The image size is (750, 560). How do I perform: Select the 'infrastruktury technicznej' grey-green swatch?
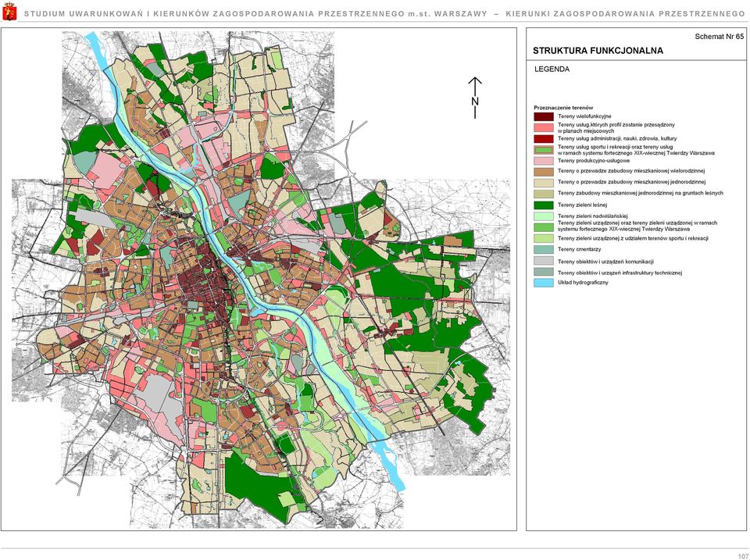544,272
